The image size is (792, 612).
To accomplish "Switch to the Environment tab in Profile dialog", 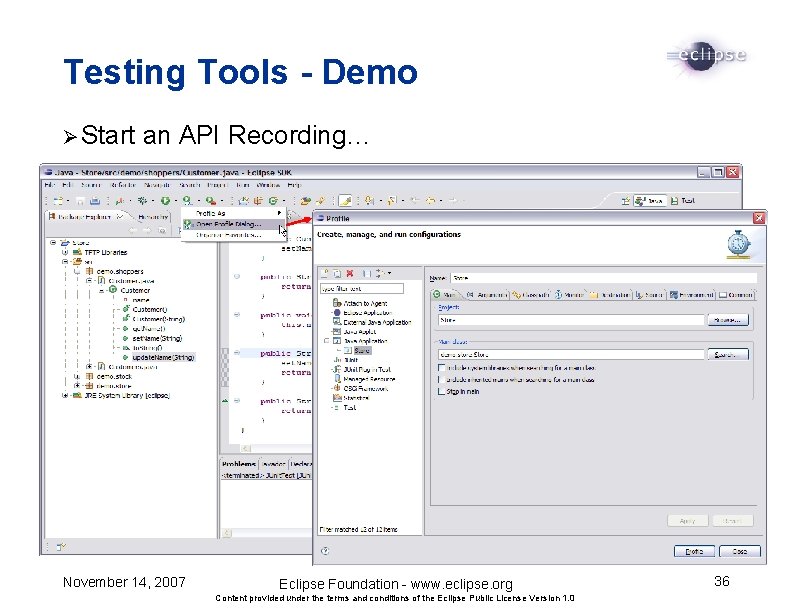I will click(x=691, y=294).
